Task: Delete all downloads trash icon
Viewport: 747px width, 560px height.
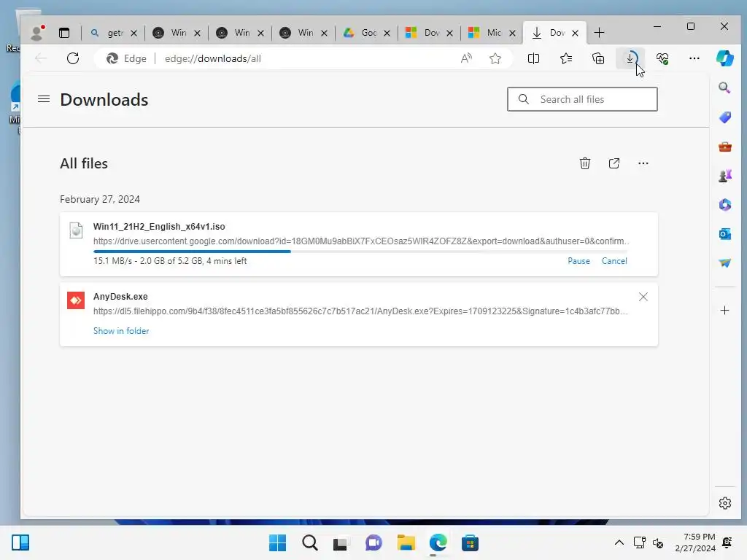Action: [x=584, y=163]
